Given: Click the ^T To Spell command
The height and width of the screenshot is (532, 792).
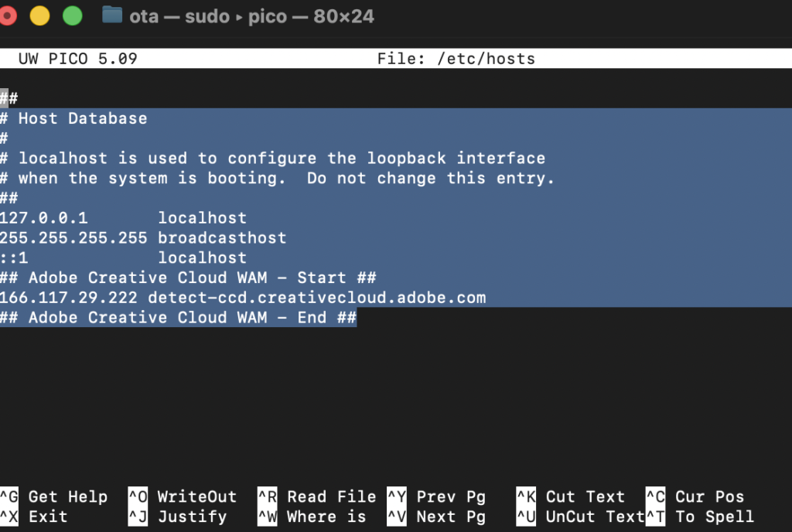Looking at the screenshot, I should [700, 517].
